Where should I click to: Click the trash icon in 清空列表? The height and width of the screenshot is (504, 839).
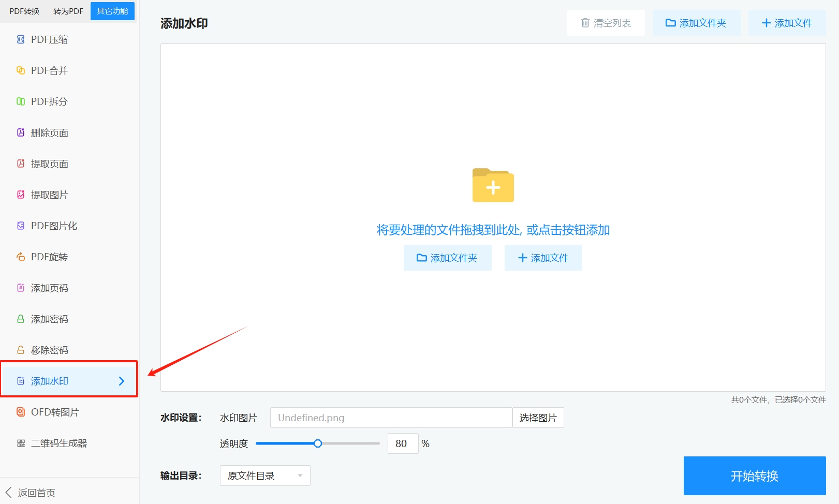coord(585,23)
